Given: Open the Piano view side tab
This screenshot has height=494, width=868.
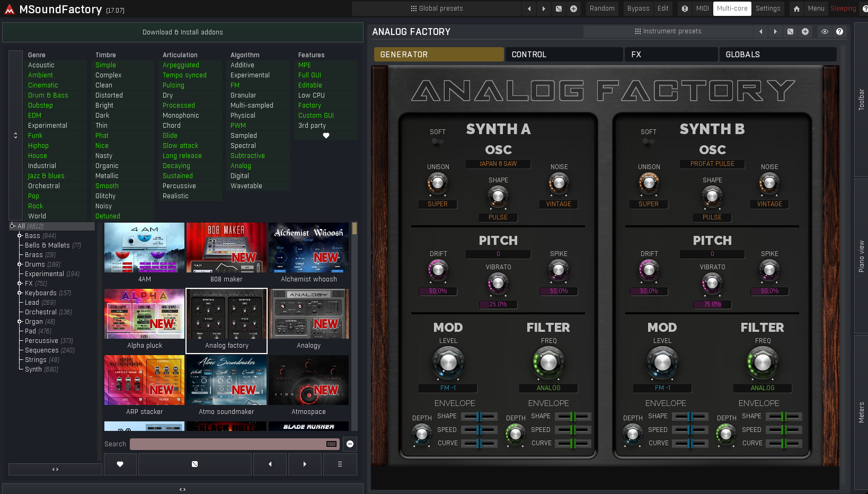Looking at the screenshot, I should (x=862, y=257).
